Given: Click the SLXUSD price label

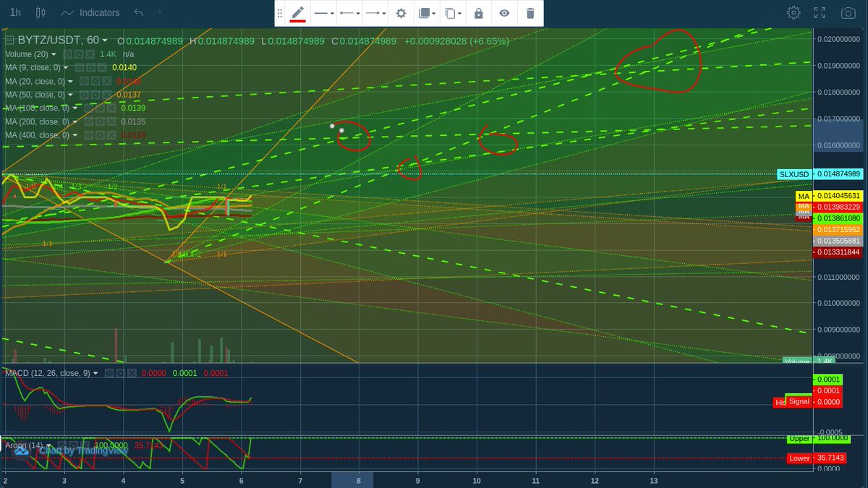Looking at the screenshot, I should [x=794, y=174].
